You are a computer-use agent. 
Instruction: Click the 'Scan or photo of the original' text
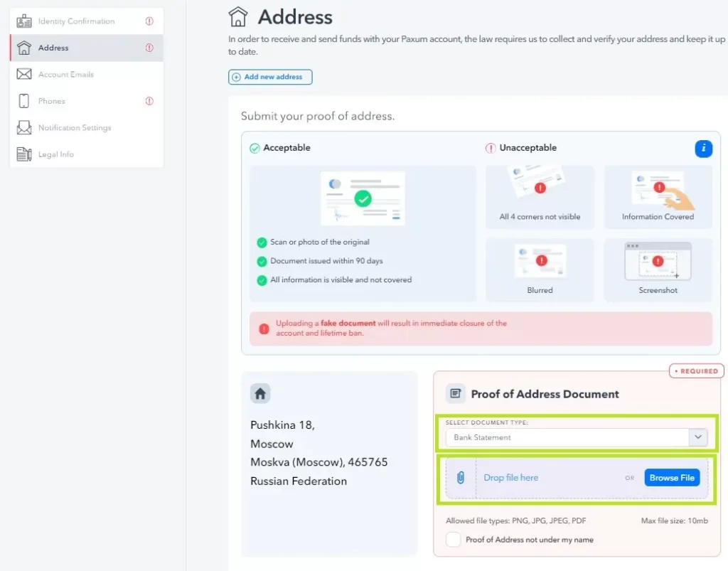(x=320, y=242)
